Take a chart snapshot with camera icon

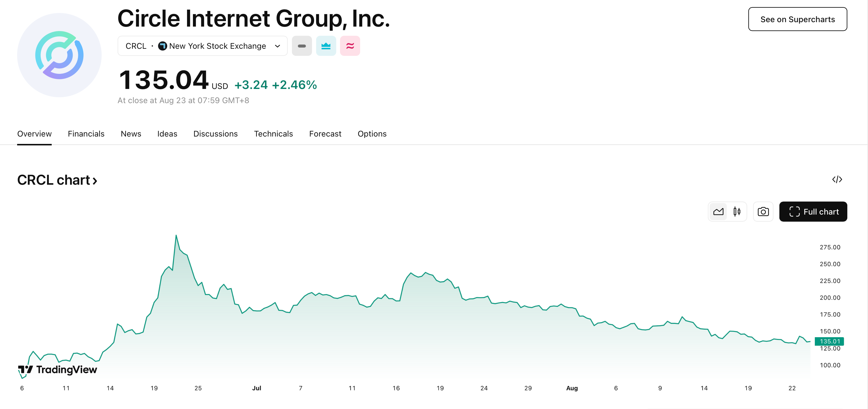pyautogui.click(x=763, y=212)
